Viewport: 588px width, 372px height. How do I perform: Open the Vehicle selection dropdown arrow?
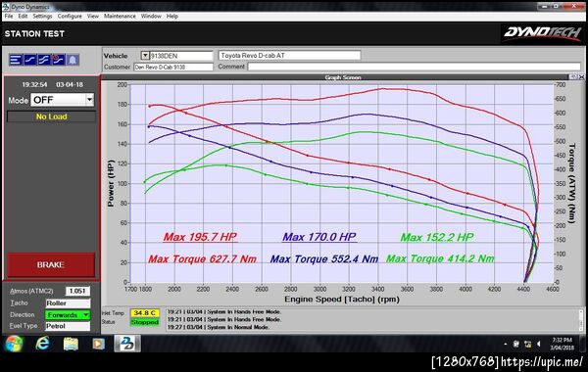tap(145, 56)
